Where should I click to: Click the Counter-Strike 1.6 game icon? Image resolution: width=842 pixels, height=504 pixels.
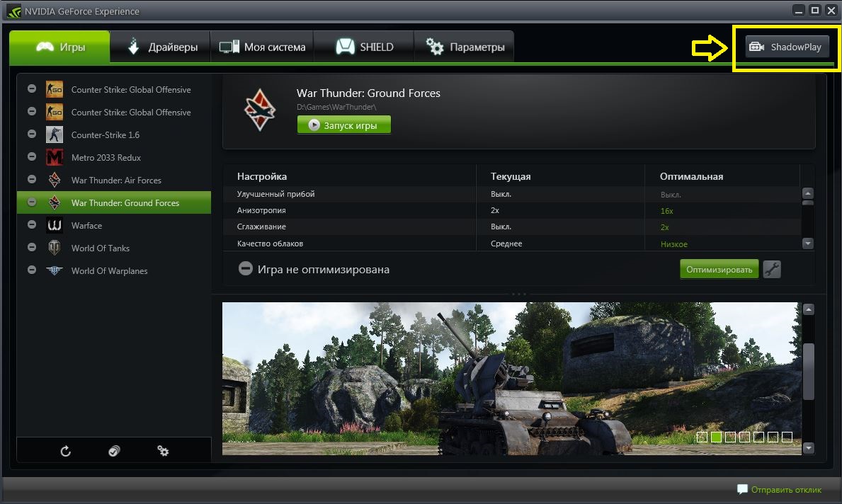(x=55, y=134)
